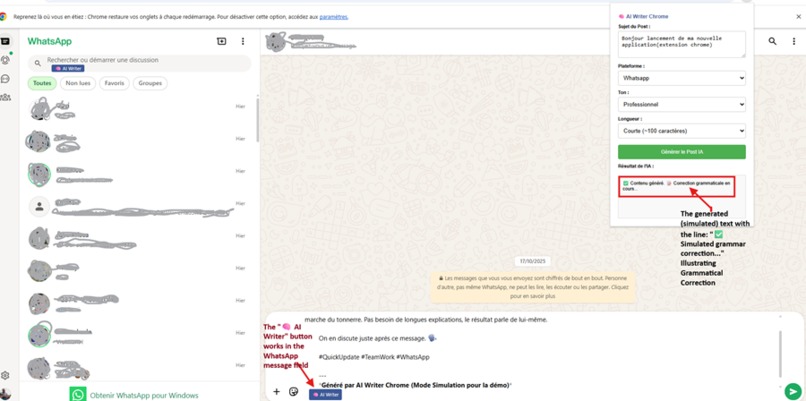This screenshot has height=401, width=806.
Task: Open WhatsApp sidebar menu three dots
Action: [x=243, y=41]
